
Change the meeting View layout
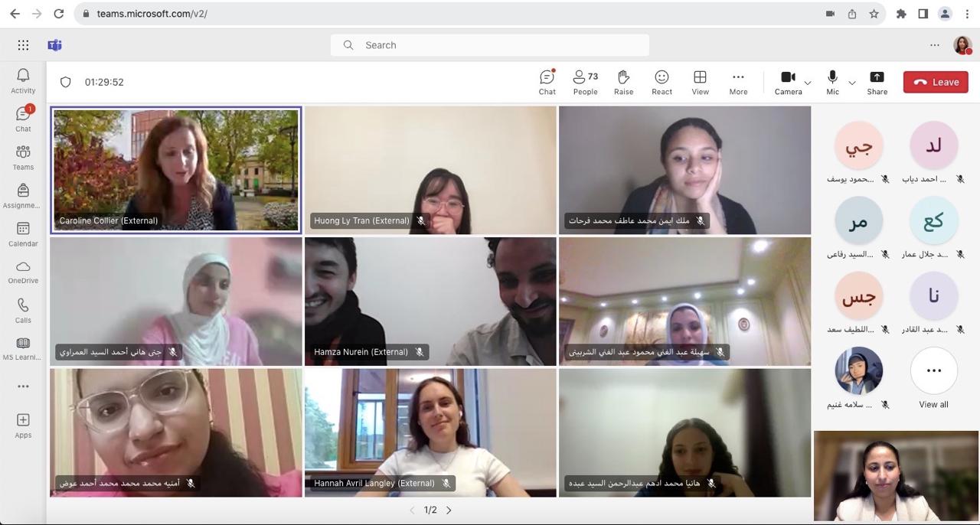pyautogui.click(x=700, y=82)
